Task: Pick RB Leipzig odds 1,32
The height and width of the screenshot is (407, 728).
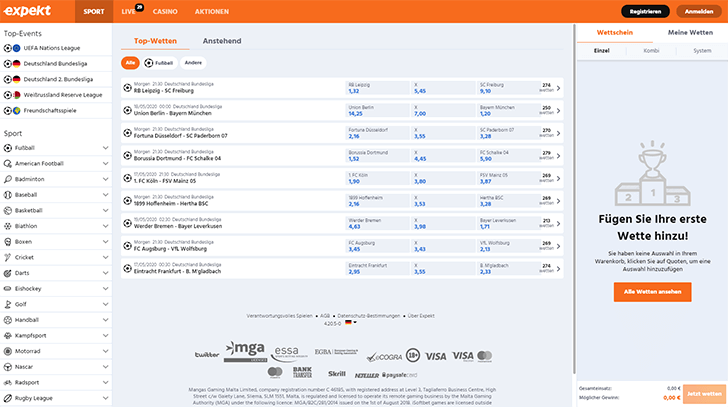Action: (377, 88)
